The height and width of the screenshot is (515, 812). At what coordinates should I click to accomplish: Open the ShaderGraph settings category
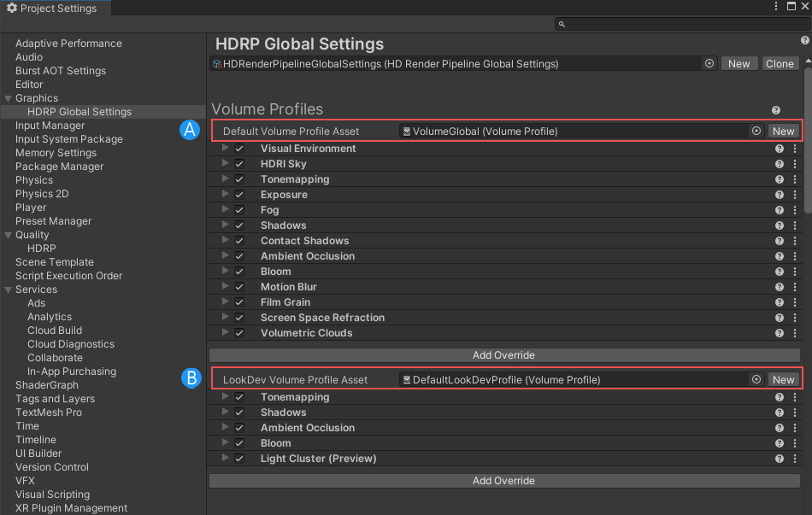[x=47, y=385]
